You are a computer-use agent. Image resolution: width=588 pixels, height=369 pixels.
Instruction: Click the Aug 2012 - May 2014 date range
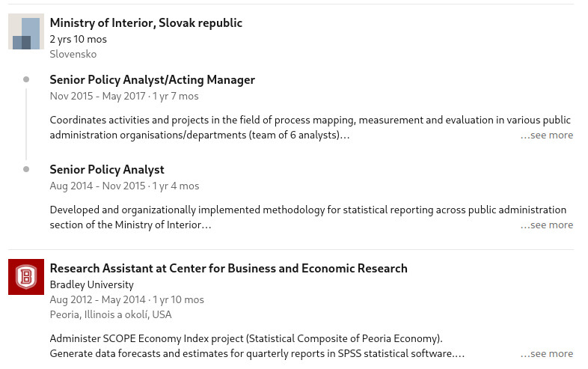97,299
